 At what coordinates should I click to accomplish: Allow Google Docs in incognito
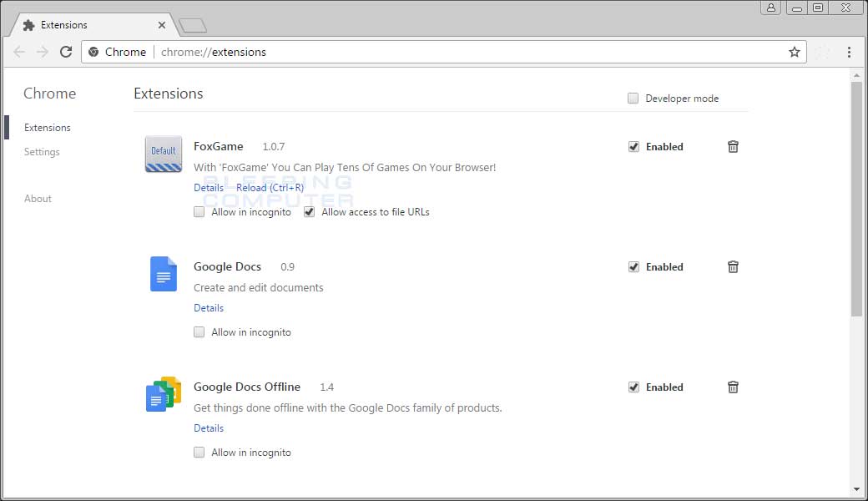(199, 331)
